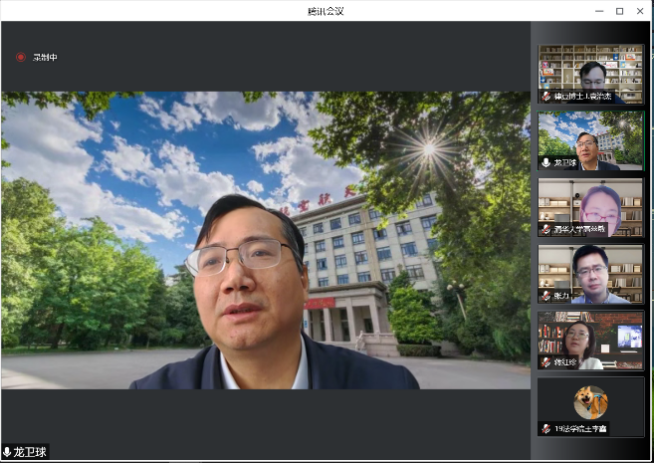Select thumbnail of woman in purple top
Viewport: 654px width, 463px height.
point(590,205)
